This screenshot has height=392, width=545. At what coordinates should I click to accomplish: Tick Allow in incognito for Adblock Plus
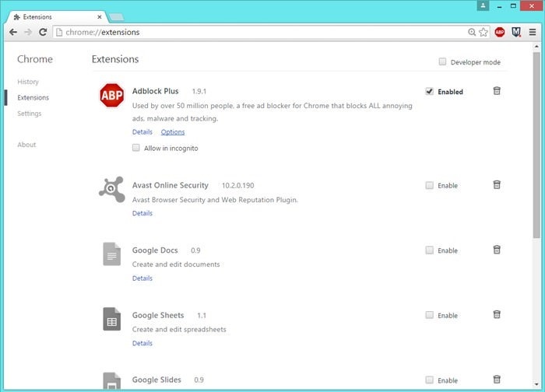136,148
